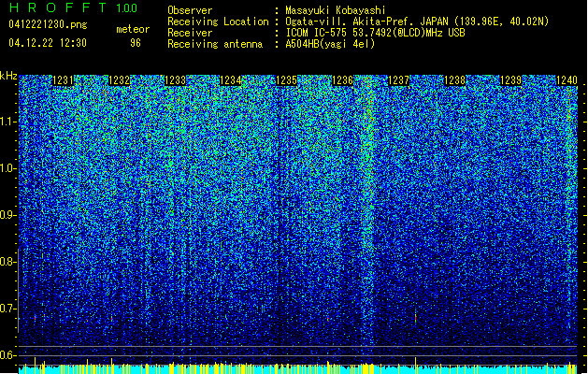Click the 'Observer' field label

[190, 10]
